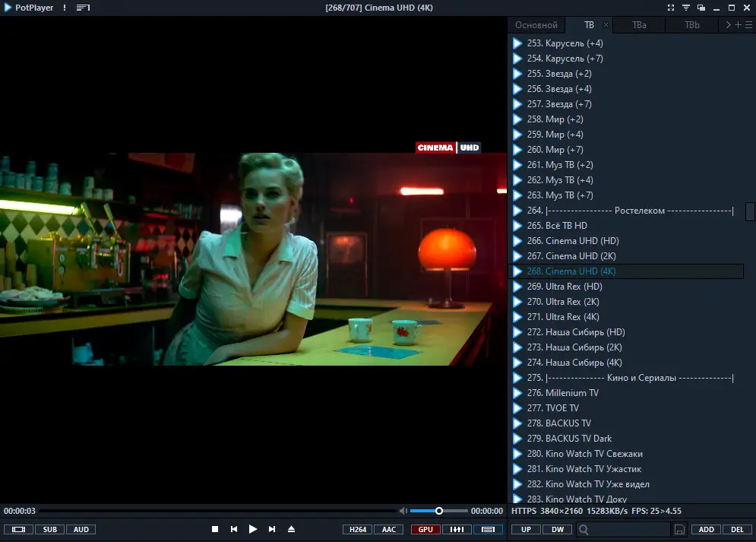Click the Stop playback button
Viewport: 756px width, 542px height.
coord(215,529)
